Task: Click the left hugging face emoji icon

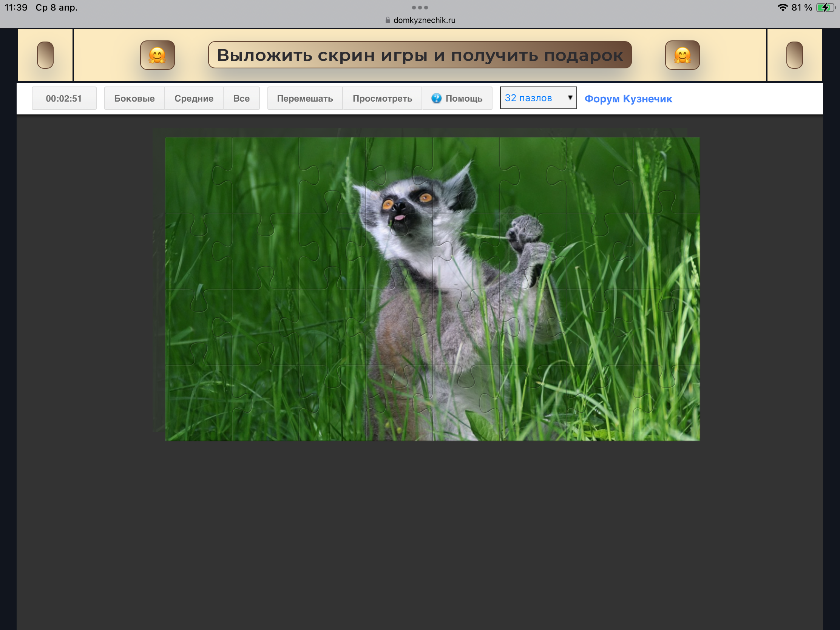Action: click(157, 55)
